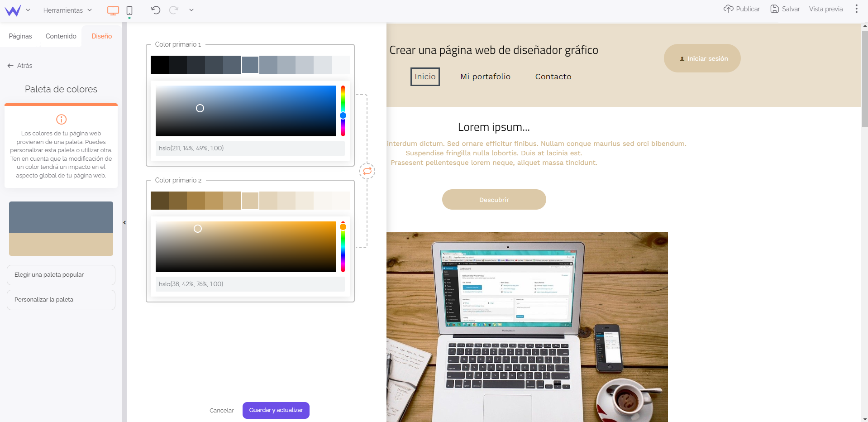This screenshot has width=868, height=422.
Task: Expand the logo menu chevron
Action: tap(28, 10)
